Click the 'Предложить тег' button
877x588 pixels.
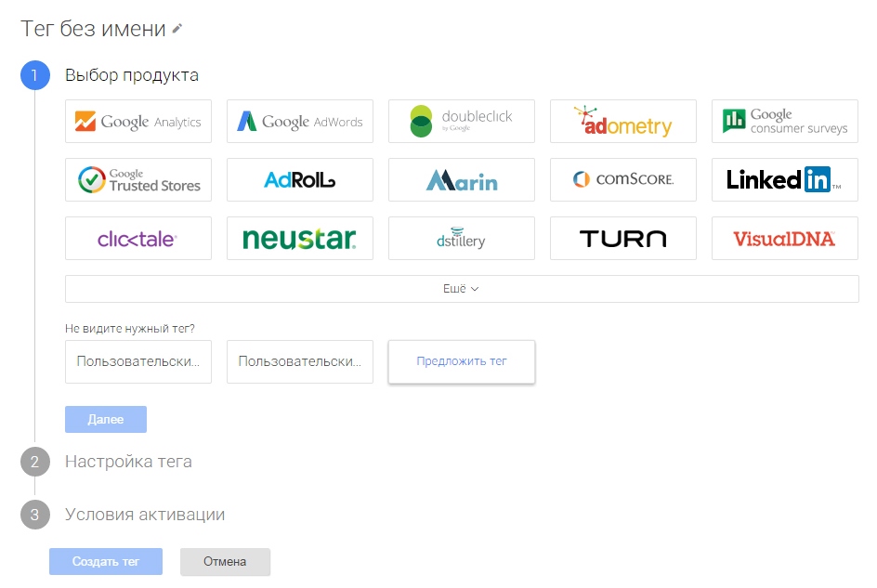(x=462, y=361)
